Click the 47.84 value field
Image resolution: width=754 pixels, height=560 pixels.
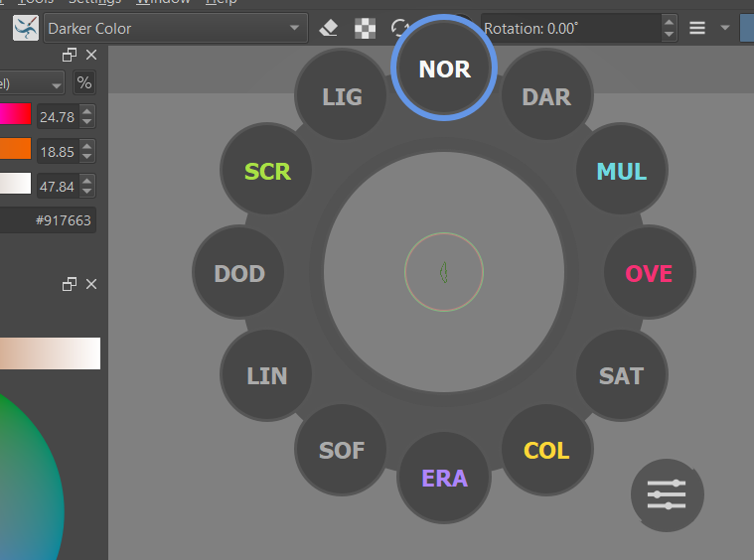pyautogui.click(x=58, y=186)
